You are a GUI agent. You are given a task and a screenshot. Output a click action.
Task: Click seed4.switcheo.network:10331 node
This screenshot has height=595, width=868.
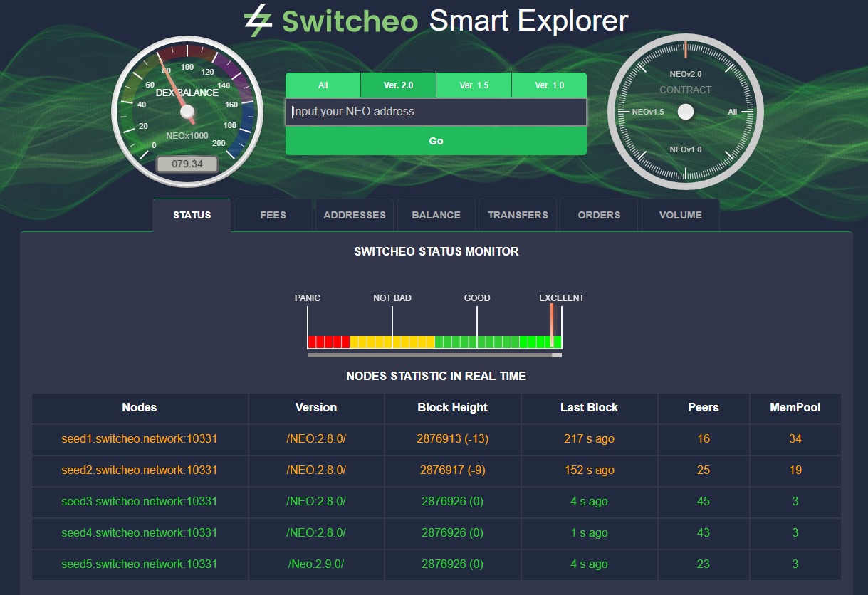(x=140, y=533)
